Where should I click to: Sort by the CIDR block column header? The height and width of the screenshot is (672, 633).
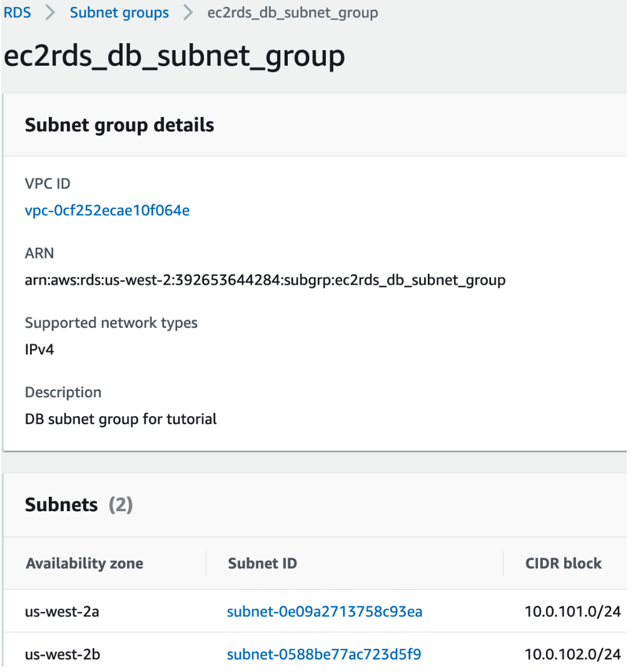pyautogui.click(x=563, y=563)
